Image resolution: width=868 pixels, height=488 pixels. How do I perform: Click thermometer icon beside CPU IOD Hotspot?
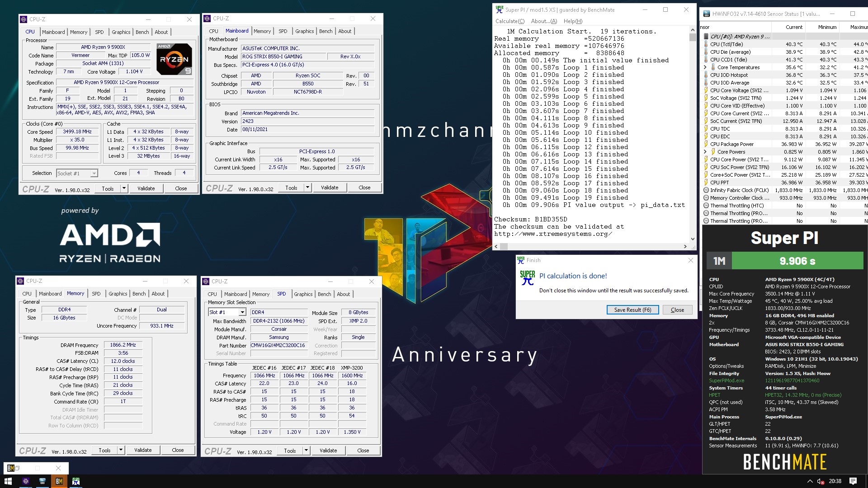click(706, 75)
